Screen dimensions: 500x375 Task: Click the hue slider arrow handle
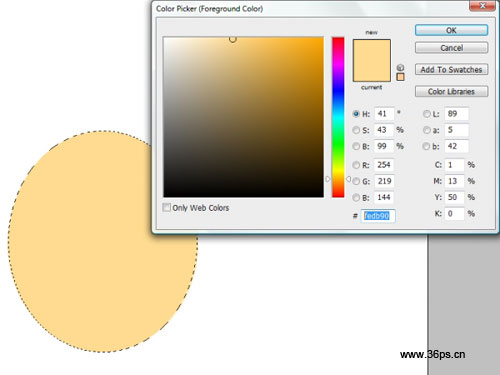tap(348, 179)
